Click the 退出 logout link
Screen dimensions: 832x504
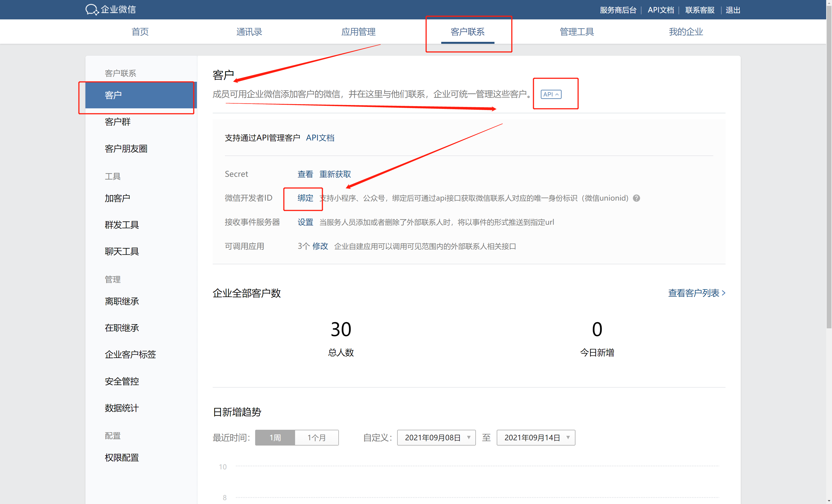(732, 10)
